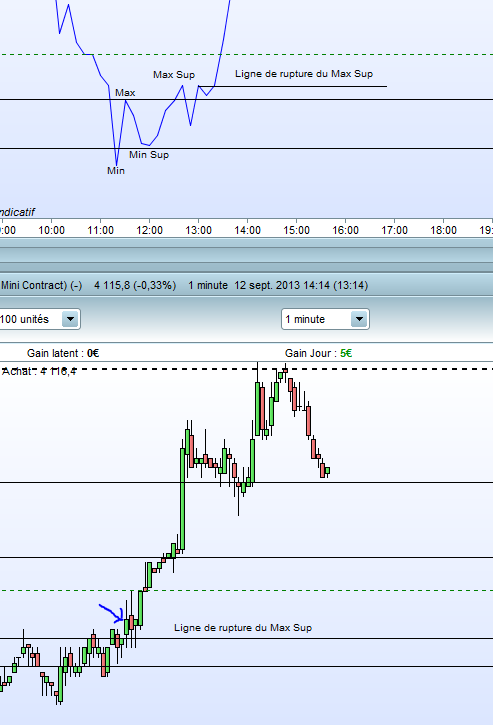Click the 10:00 time axis label
Image resolution: width=493 pixels, height=725 pixels.
[51, 230]
